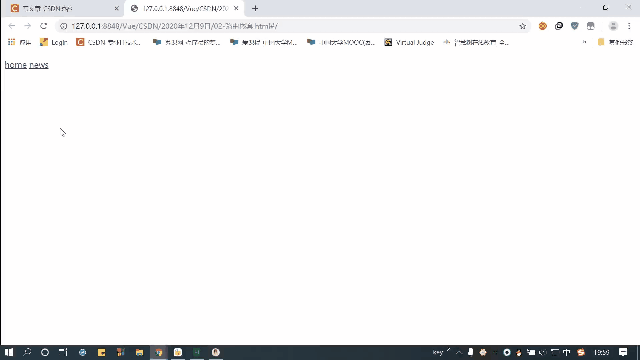The height and width of the screenshot is (360, 640).
Task: Open the blue shield extension icon
Action: 575,26
